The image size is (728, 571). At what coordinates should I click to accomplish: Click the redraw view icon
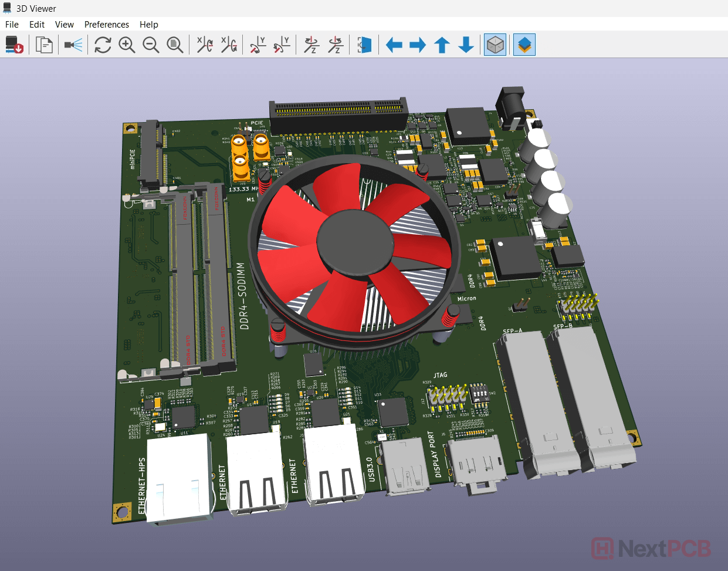[x=103, y=45]
